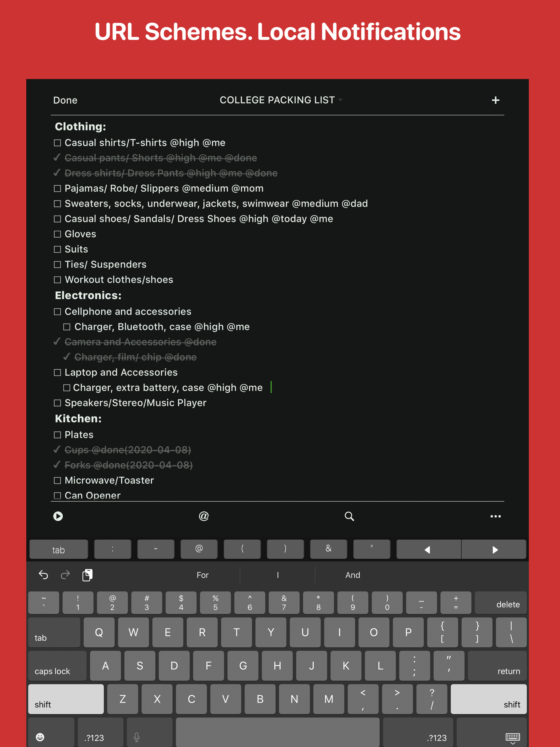Tap the emoji keyboard icon

40,737
